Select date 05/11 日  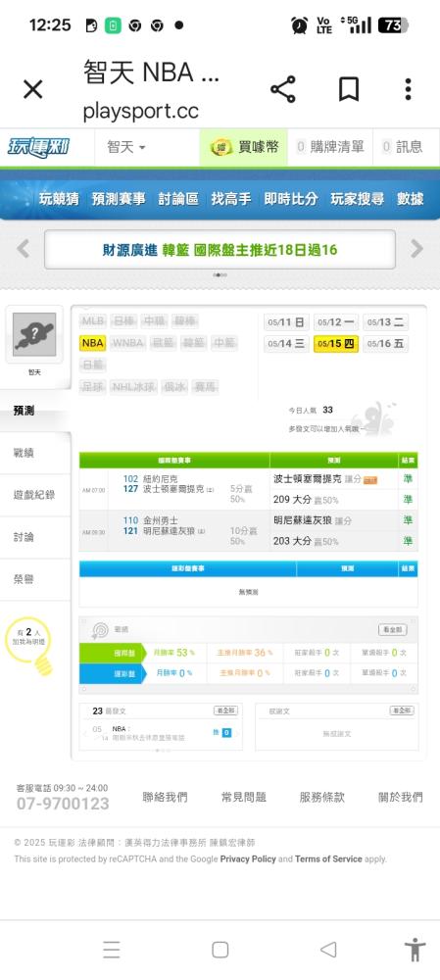286,322
